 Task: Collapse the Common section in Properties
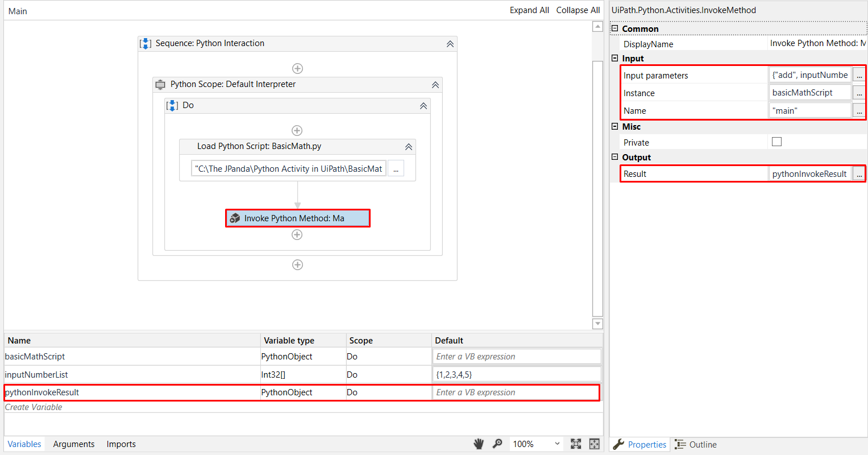[x=614, y=28]
